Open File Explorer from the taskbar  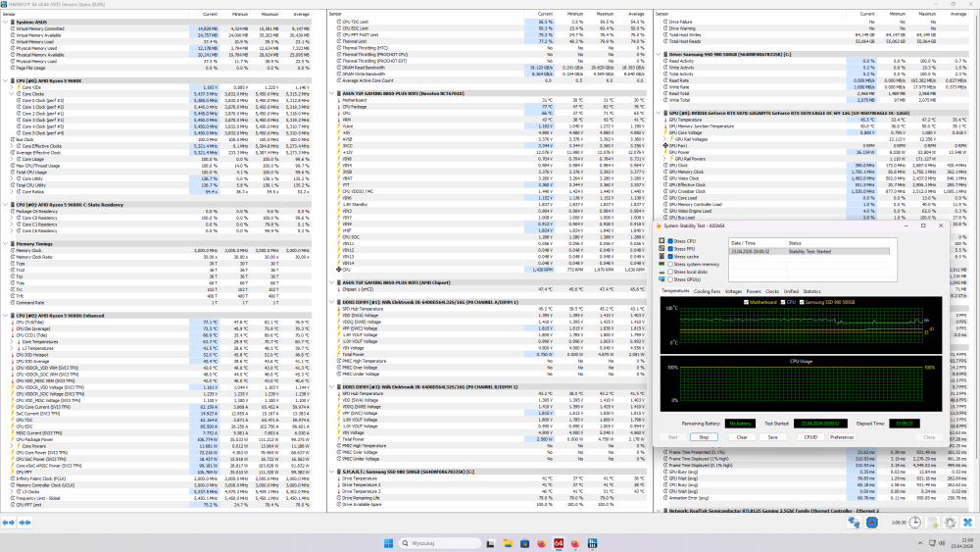(508, 543)
